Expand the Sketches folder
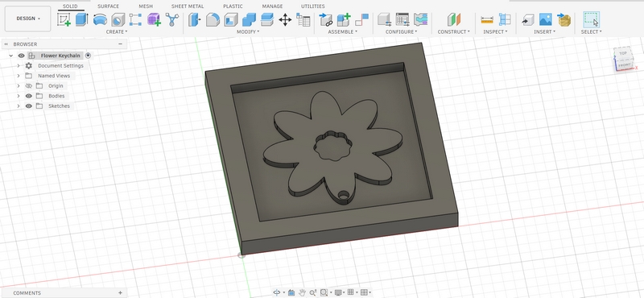The width and height of the screenshot is (644, 298). pos(18,106)
